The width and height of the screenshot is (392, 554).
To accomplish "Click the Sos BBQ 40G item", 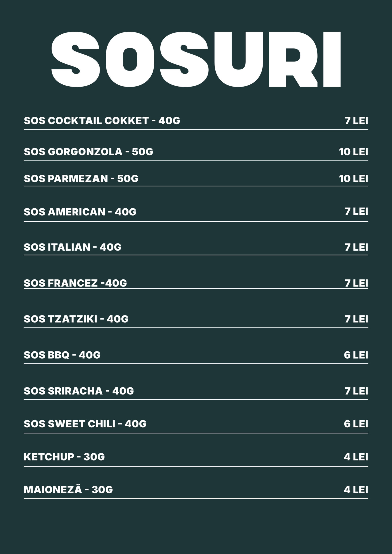I will (62, 355).
